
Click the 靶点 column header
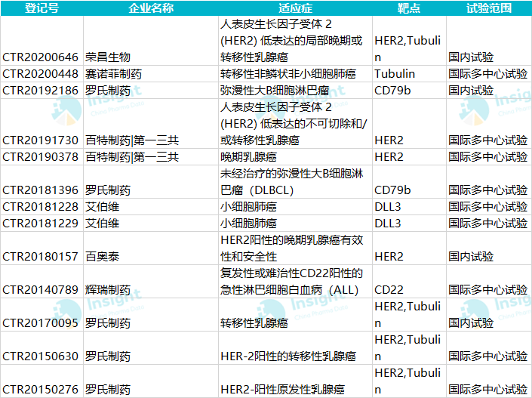(x=409, y=8)
